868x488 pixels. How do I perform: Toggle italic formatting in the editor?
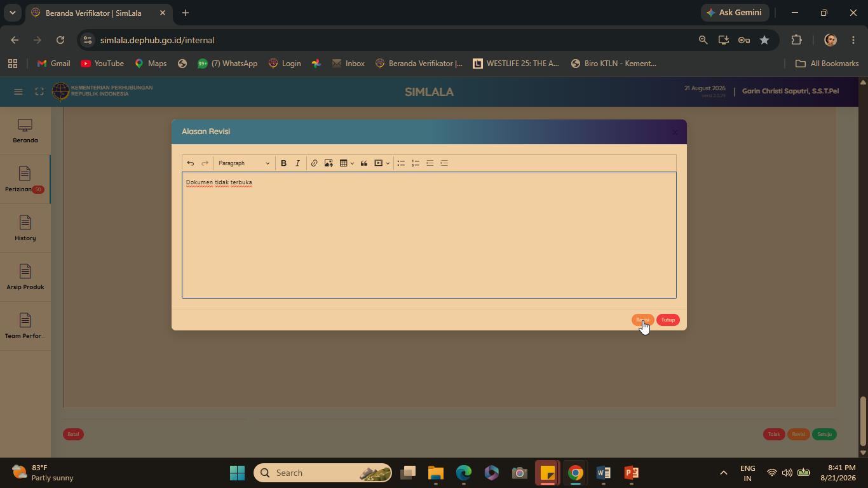[297, 163]
